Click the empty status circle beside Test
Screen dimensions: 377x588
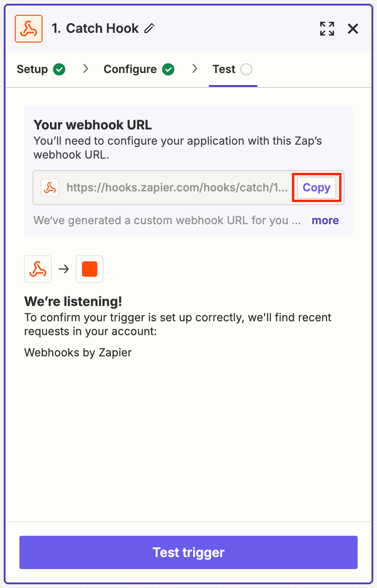pyautogui.click(x=246, y=69)
